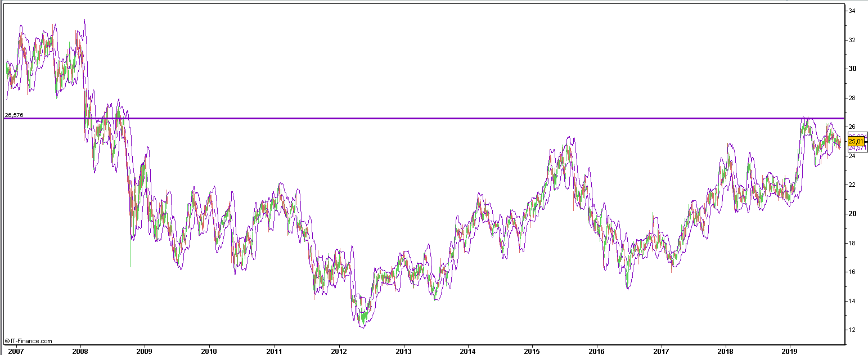Click the 16 value on the price axis
Image resolution: width=868 pixels, height=355 pixels.
pos(852,272)
